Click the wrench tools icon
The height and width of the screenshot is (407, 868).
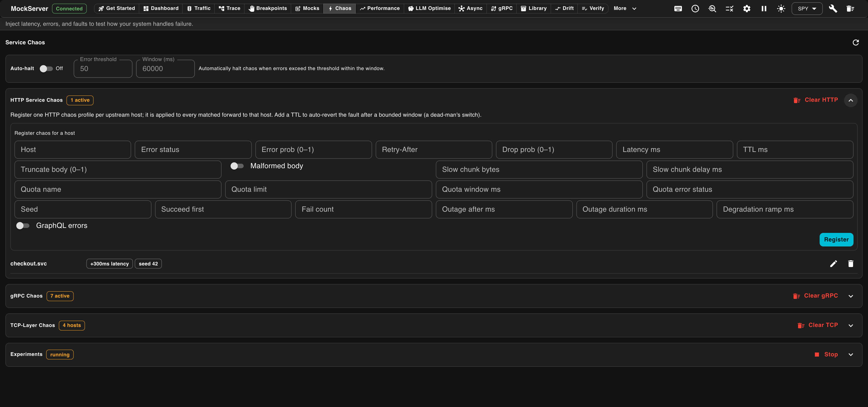[833, 9]
